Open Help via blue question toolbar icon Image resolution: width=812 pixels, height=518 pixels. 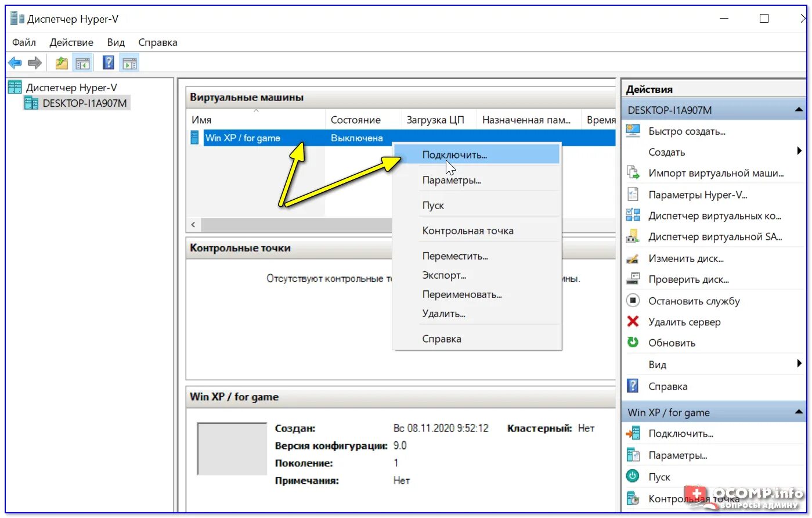click(x=109, y=63)
